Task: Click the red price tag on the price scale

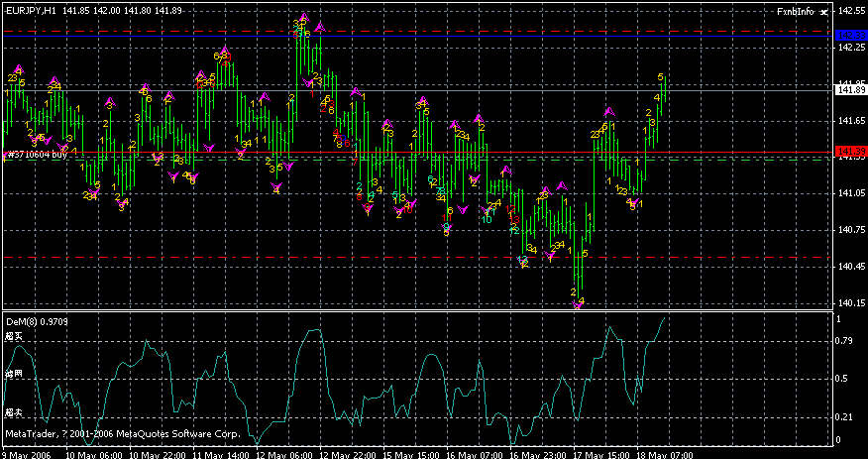Action: [x=851, y=152]
